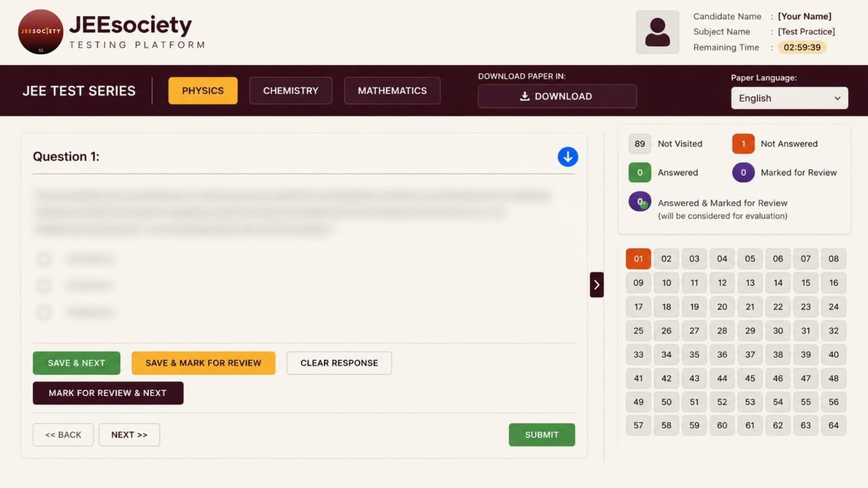Click the blue scroll-down arrow icon
868x488 pixels.
coord(568,157)
